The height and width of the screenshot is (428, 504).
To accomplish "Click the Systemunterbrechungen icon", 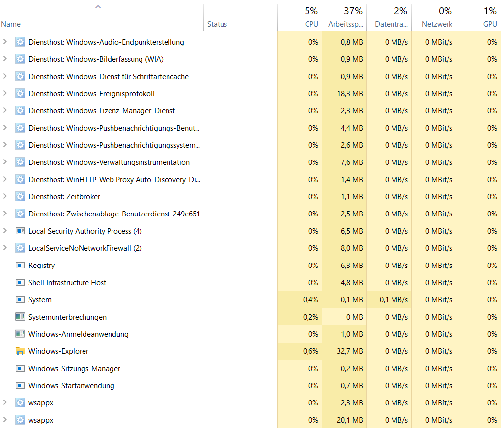I will (x=20, y=317).
